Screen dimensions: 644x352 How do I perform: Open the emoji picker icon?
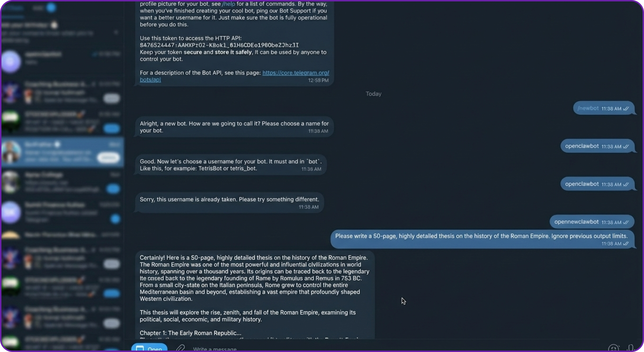click(x=613, y=348)
